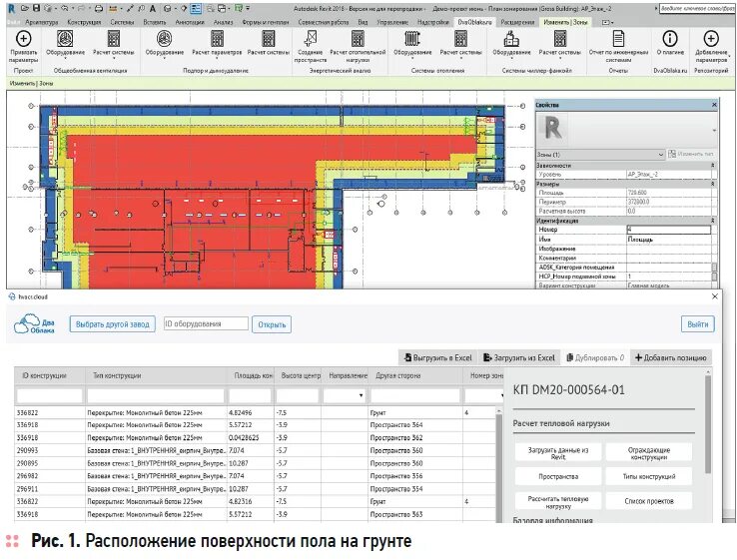
Task: Click the Другая сторона filter field
Action: [415, 395]
